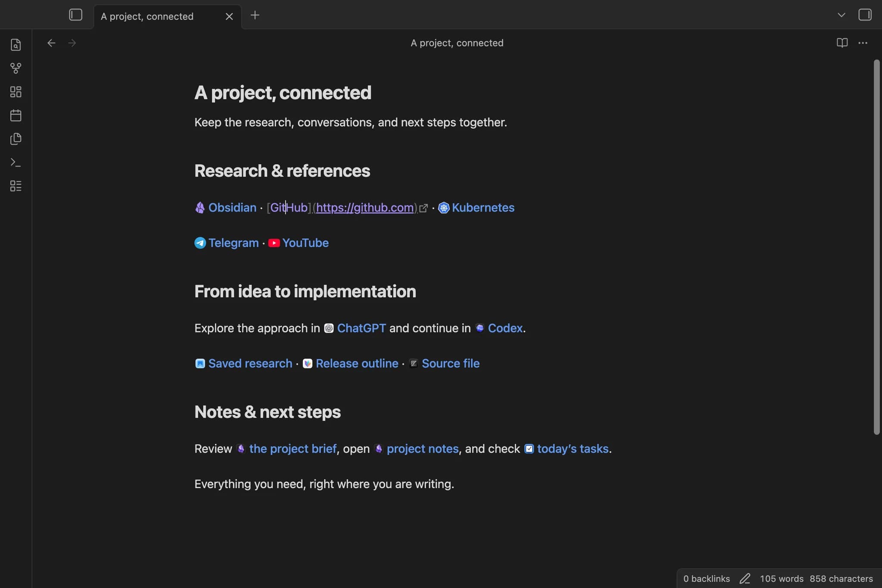This screenshot has height=588, width=882.
Task: Follow the https://github.com URL
Action: (365, 208)
